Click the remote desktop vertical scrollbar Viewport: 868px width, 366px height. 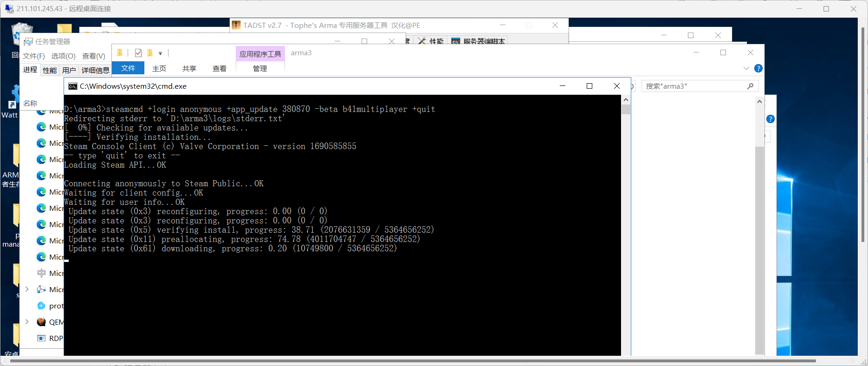863,135
